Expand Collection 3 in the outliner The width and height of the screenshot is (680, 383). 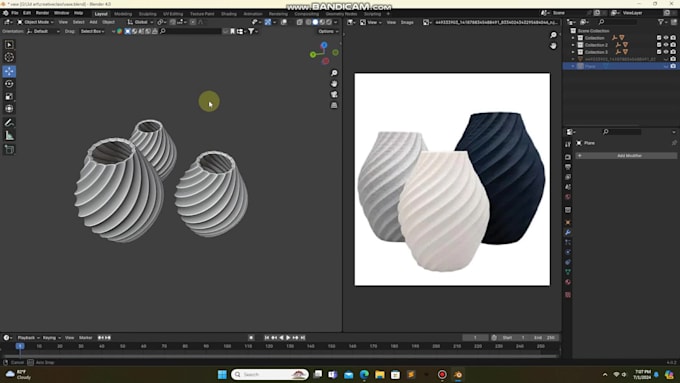pyautogui.click(x=573, y=52)
